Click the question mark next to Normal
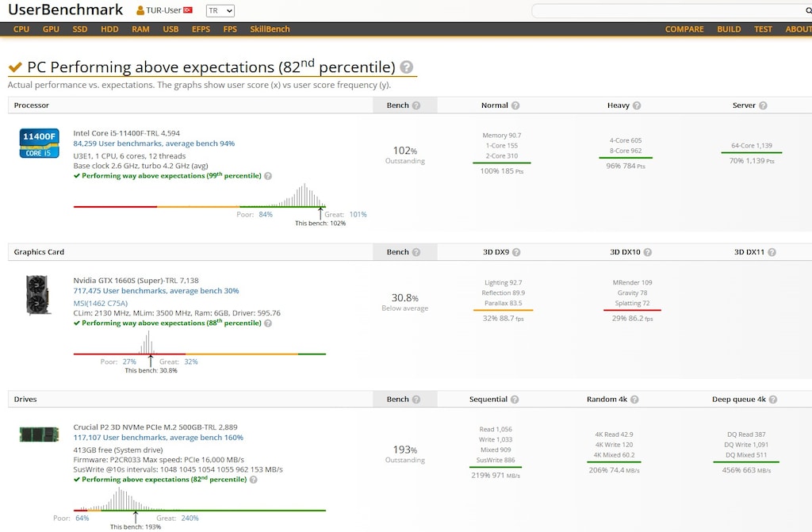 tap(515, 105)
